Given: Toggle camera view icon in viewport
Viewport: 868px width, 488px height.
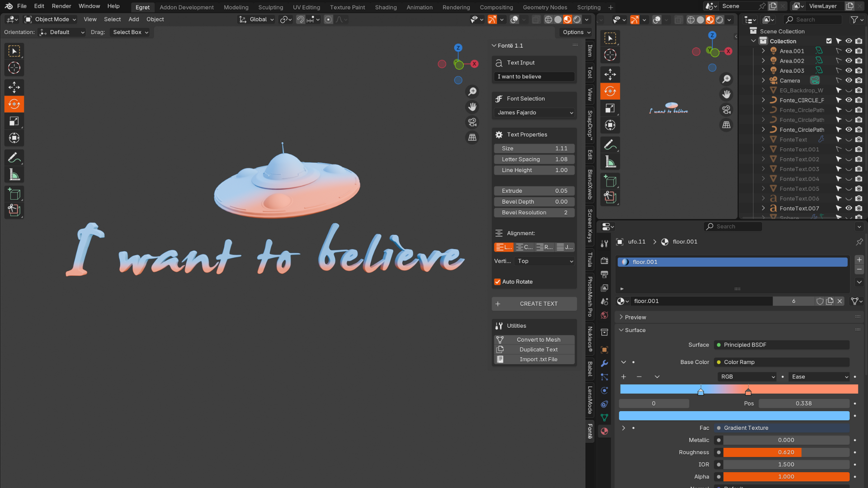Looking at the screenshot, I should tap(472, 122).
